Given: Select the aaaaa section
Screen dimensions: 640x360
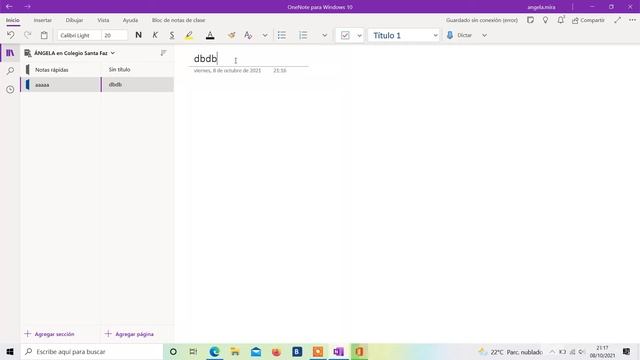Looking at the screenshot, I should (x=60, y=85).
